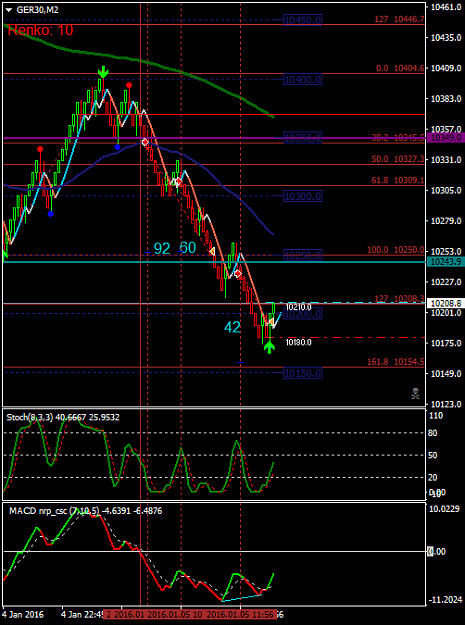
Task: Click the Fibonacci label 0.0 10404.6
Action: coord(400,69)
